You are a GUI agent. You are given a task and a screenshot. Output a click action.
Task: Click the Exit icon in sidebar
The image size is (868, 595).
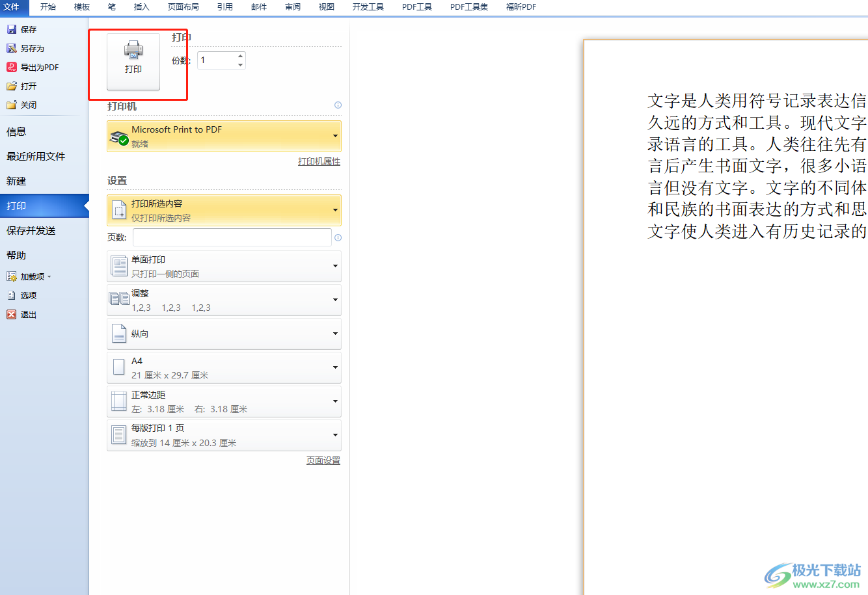pyautogui.click(x=11, y=314)
